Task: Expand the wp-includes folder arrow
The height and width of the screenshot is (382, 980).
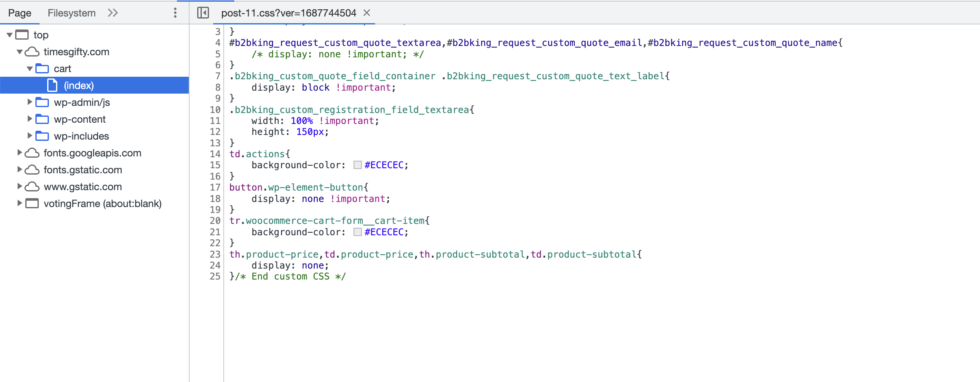Action: (29, 136)
